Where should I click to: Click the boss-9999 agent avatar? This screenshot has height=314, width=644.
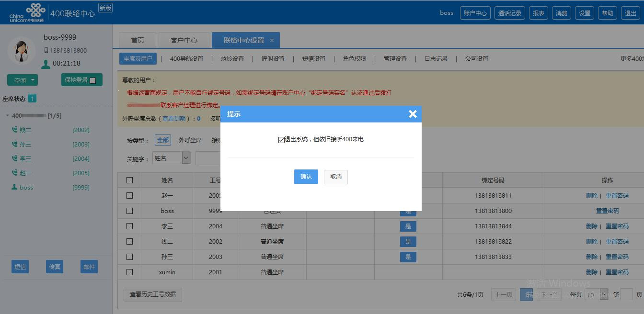pyautogui.click(x=21, y=50)
